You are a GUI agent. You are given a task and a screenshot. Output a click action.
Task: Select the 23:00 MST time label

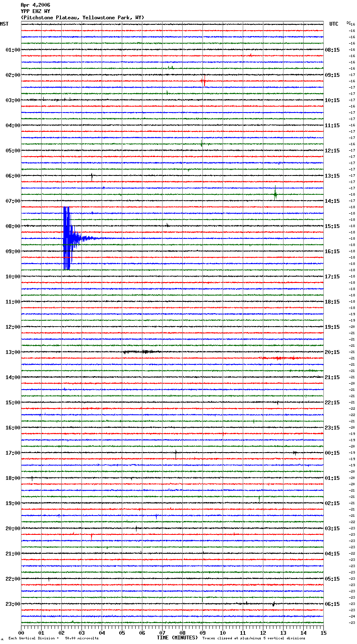click(x=13, y=604)
